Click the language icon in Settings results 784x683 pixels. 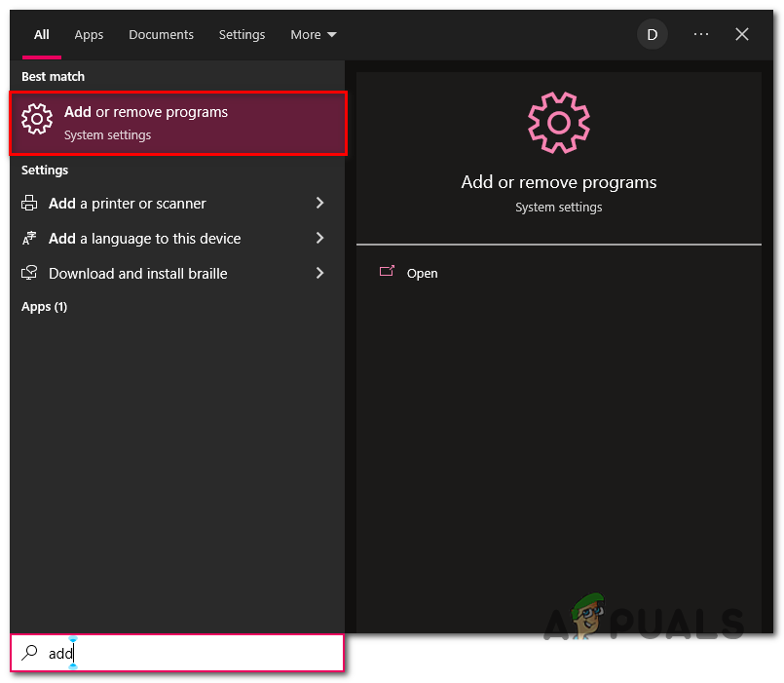[x=29, y=238]
